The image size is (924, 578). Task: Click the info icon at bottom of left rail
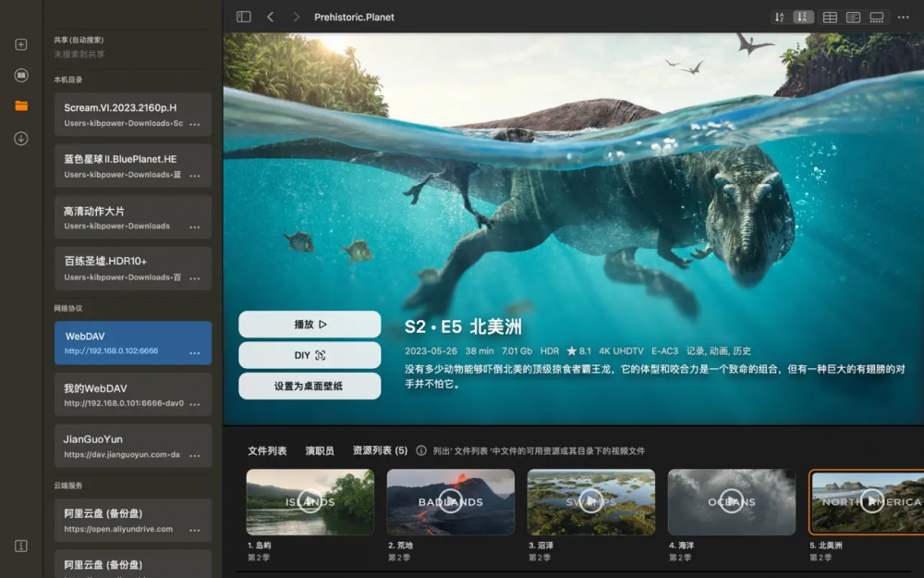[x=21, y=547]
